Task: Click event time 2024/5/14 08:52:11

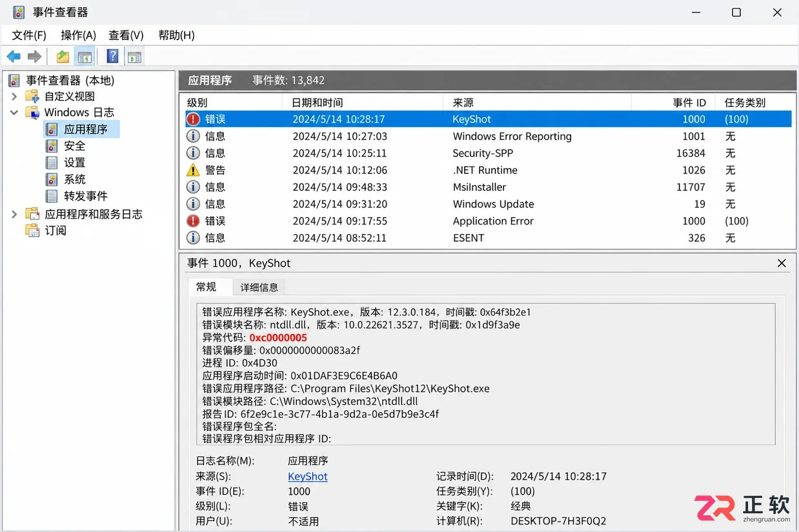Action: pyautogui.click(x=339, y=238)
